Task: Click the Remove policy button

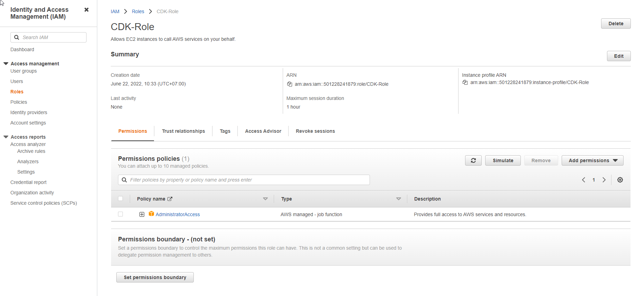Action: click(541, 160)
